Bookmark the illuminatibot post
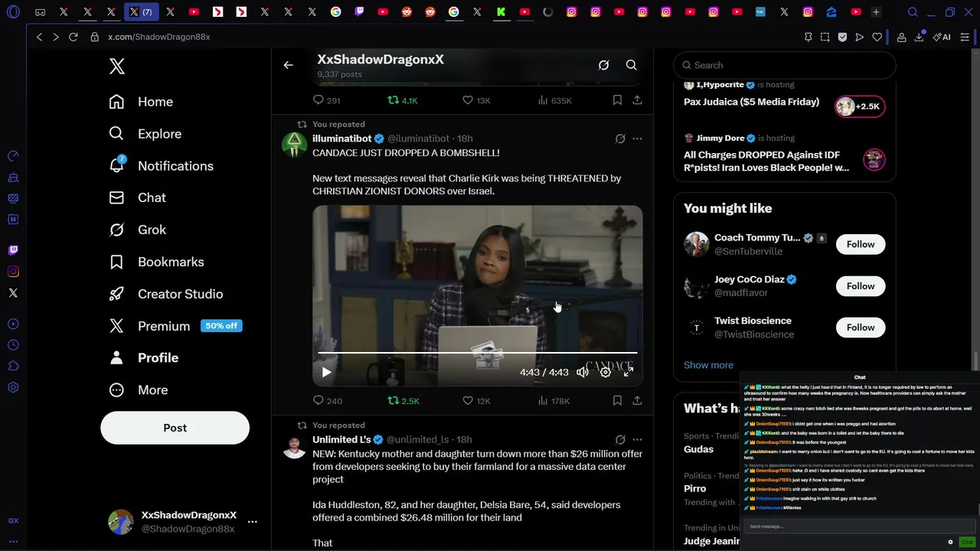The height and width of the screenshot is (551, 980). 617,400
